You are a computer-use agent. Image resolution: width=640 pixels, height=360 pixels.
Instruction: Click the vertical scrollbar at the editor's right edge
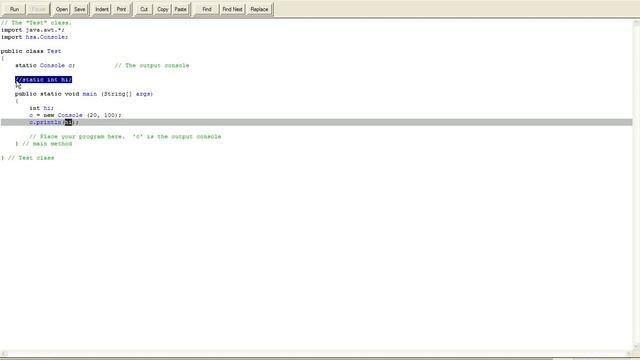[x=636, y=184]
